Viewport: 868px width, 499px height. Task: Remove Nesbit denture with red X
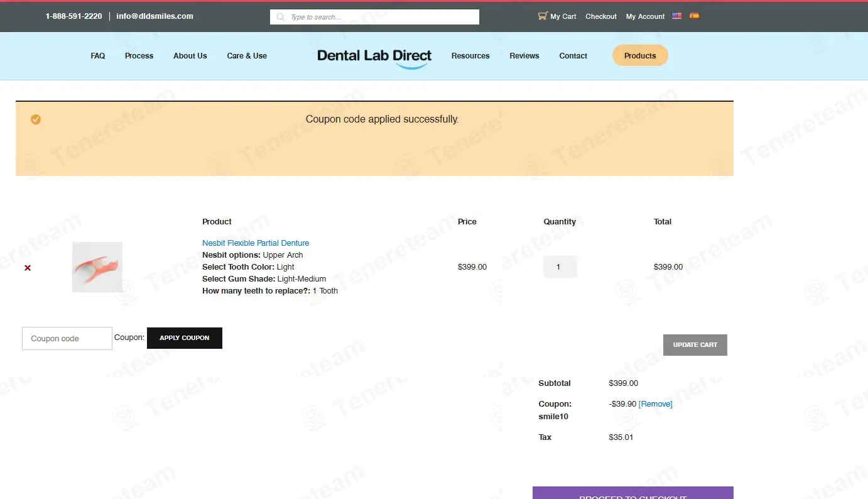tap(28, 268)
